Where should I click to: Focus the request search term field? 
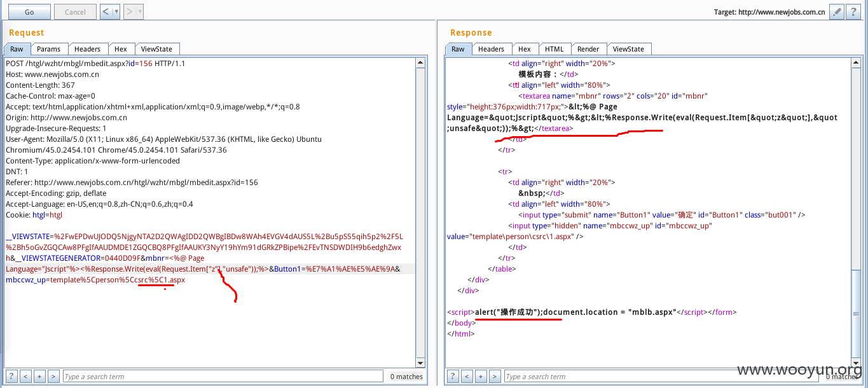[x=223, y=377]
